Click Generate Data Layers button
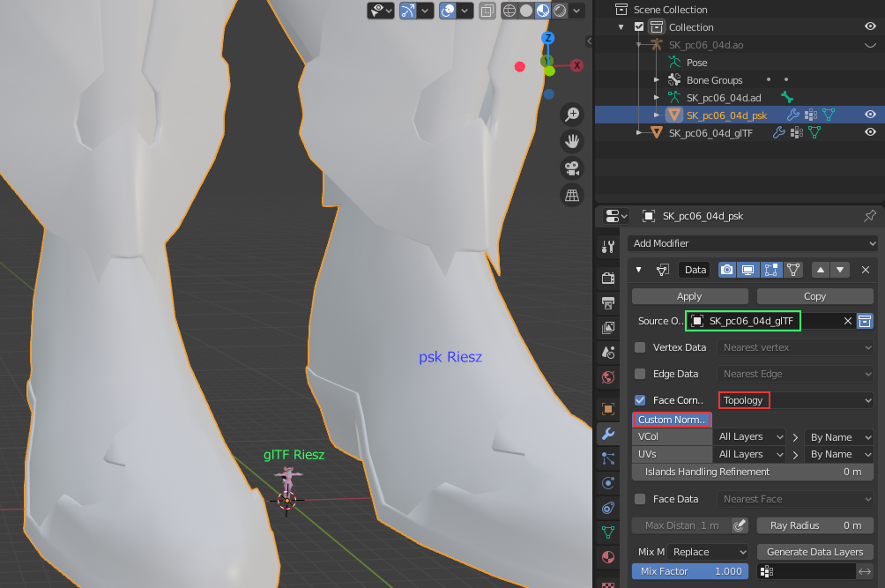Screen dimensions: 885x588 tap(815, 552)
